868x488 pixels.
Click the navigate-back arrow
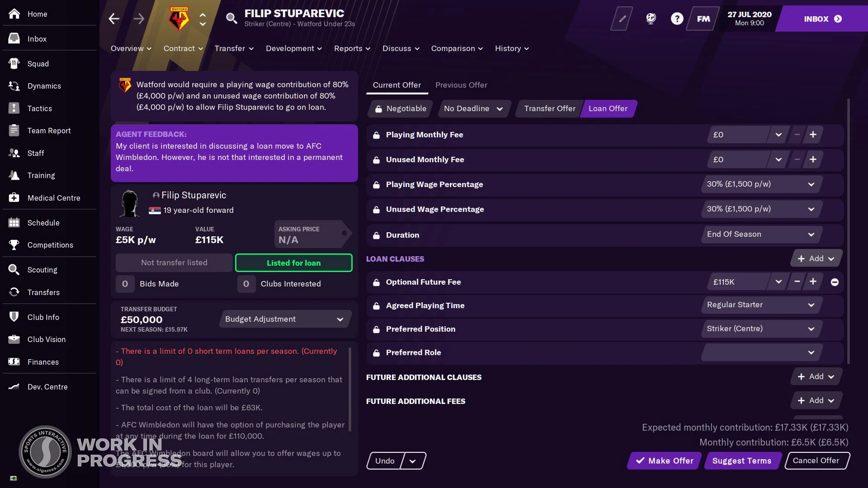pyautogui.click(x=113, y=19)
